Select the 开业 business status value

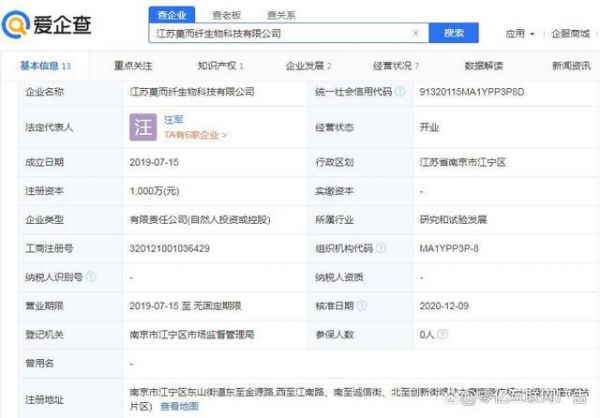click(429, 127)
